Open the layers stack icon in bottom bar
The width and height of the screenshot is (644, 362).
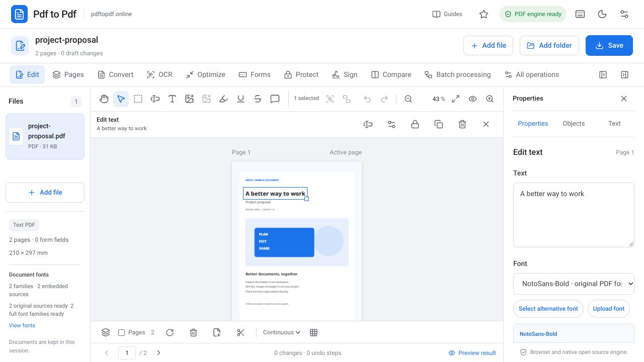point(106,332)
